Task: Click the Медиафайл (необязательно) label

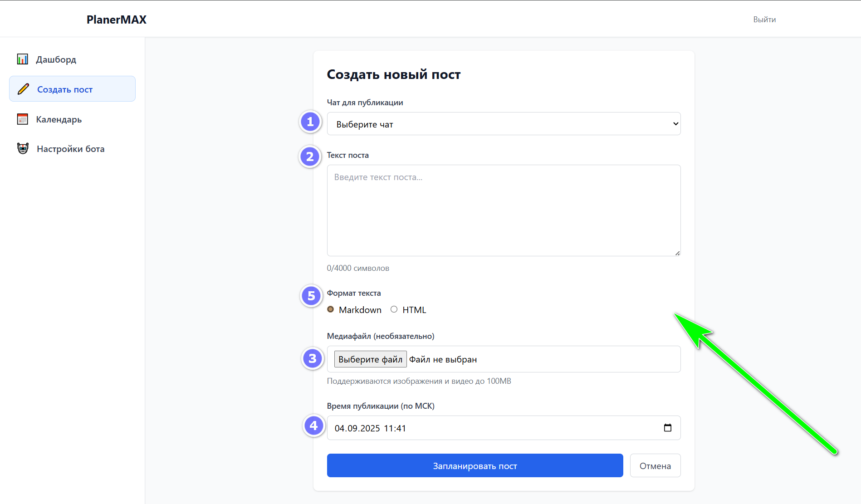Action: point(381,336)
